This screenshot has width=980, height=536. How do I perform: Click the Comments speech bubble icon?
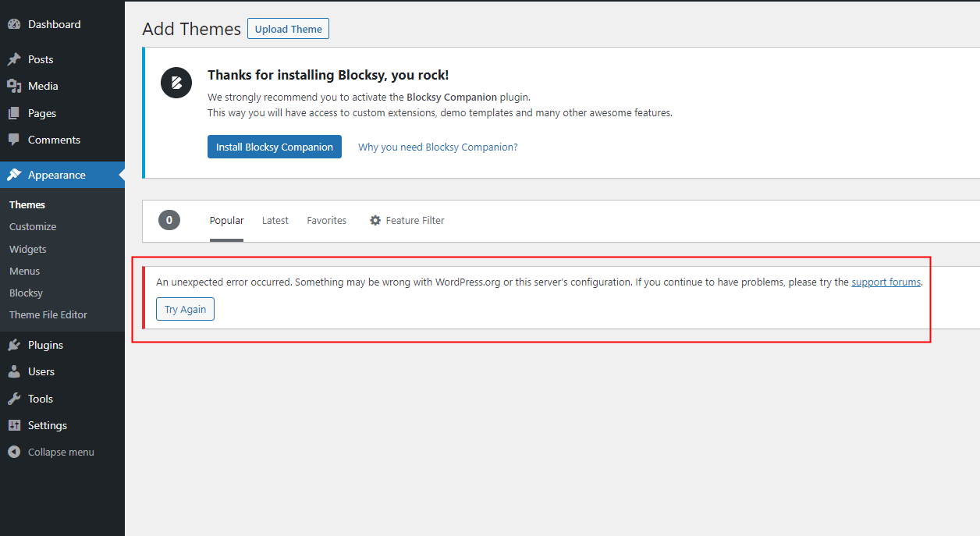point(14,140)
